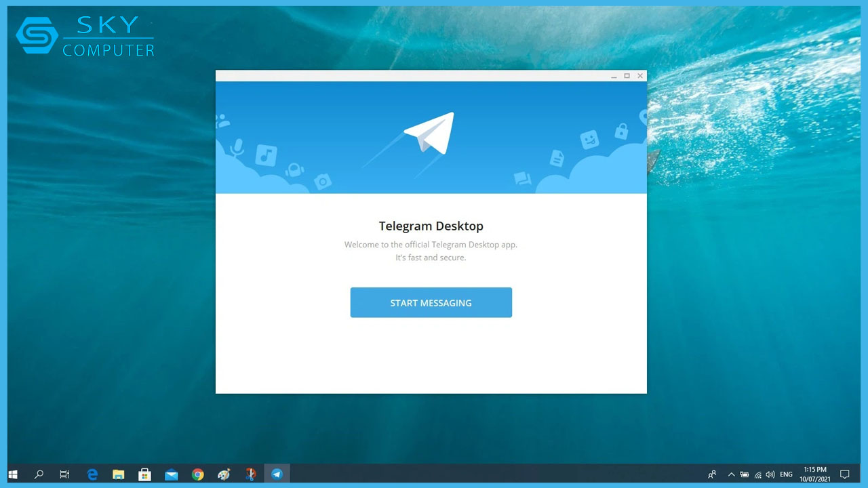868x488 pixels.
Task: Click the Wi-Fi network tray icon
Action: [757, 474]
